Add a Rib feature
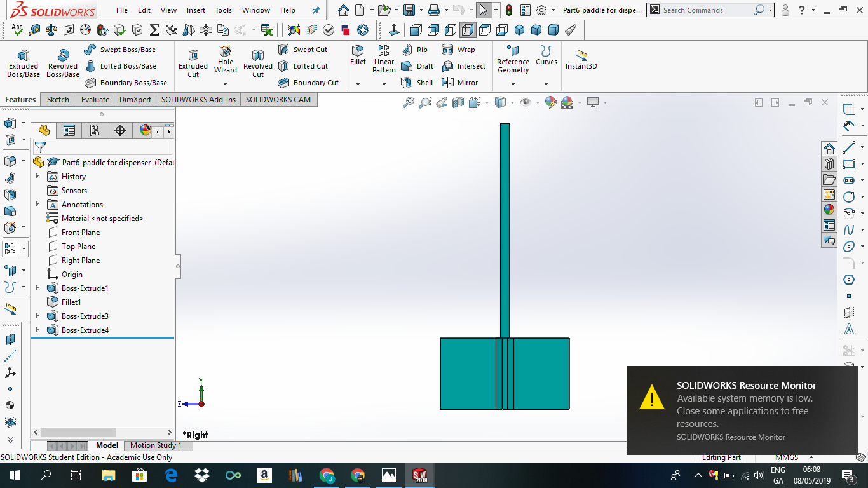Image resolution: width=868 pixels, height=488 pixels. point(414,50)
